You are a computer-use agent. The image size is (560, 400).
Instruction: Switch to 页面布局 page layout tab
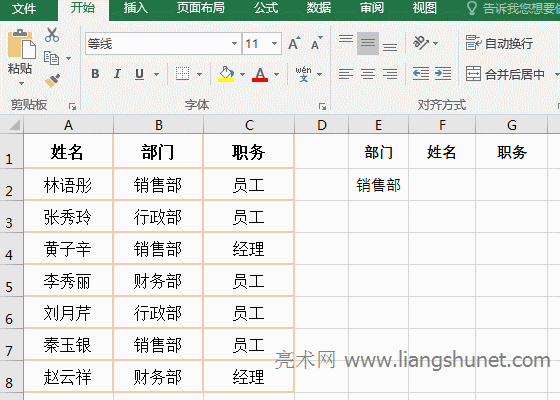tap(201, 8)
